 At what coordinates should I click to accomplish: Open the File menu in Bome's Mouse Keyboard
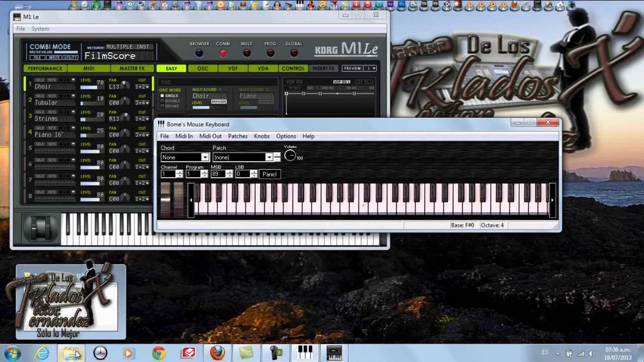[x=165, y=136]
